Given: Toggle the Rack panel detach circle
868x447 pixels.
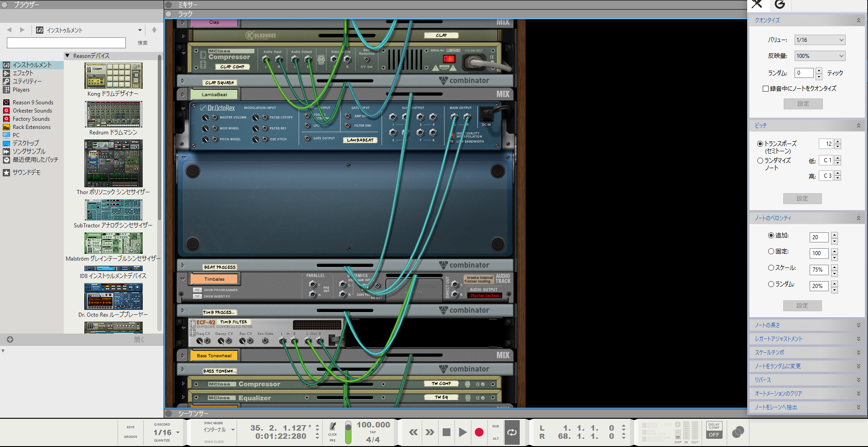Looking at the screenshot, I should tap(169, 14).
